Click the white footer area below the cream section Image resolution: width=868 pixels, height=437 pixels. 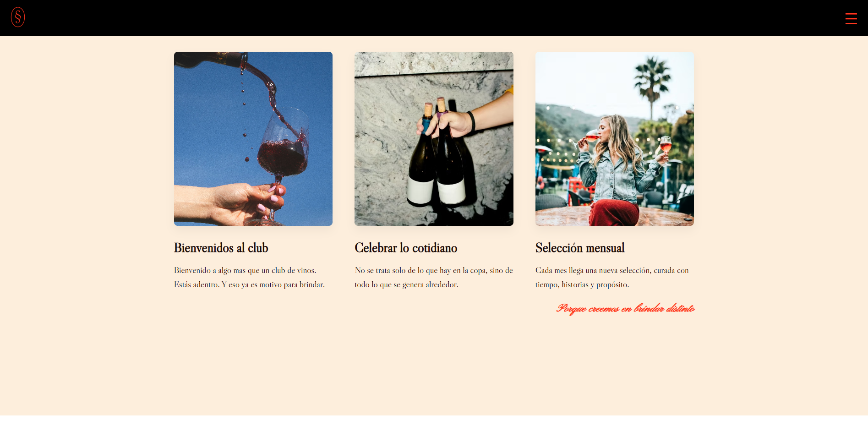(x=434, y=426)
